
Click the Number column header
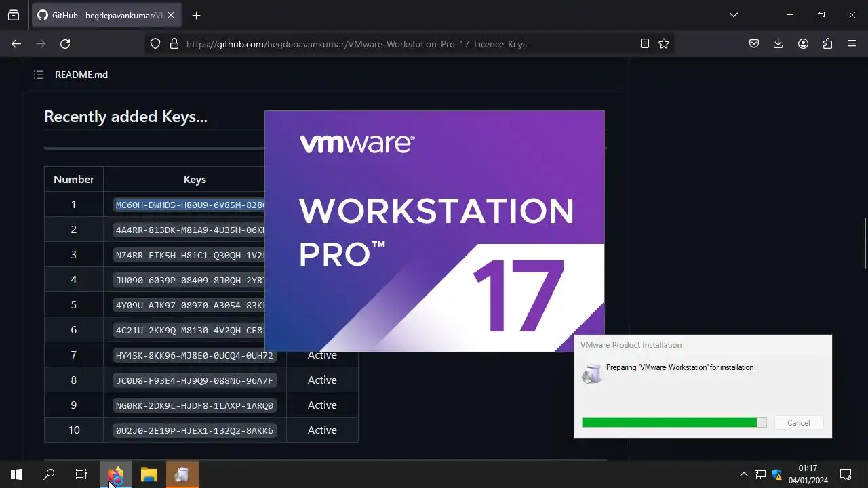pyautogui.click(x=74, y=180)
